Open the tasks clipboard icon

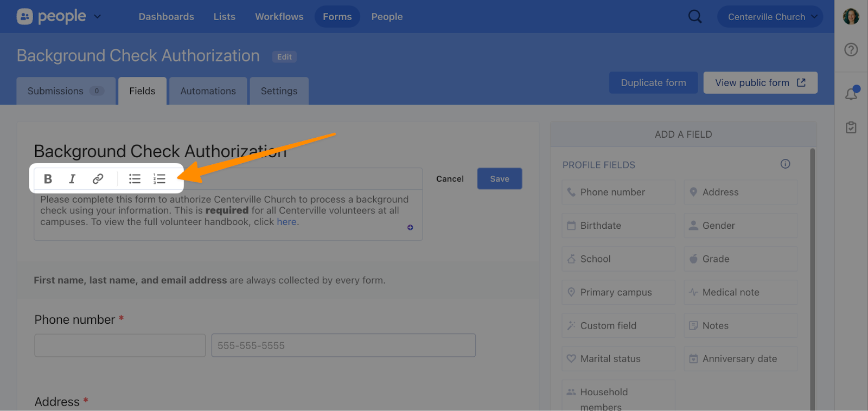[x=851, y=127]
